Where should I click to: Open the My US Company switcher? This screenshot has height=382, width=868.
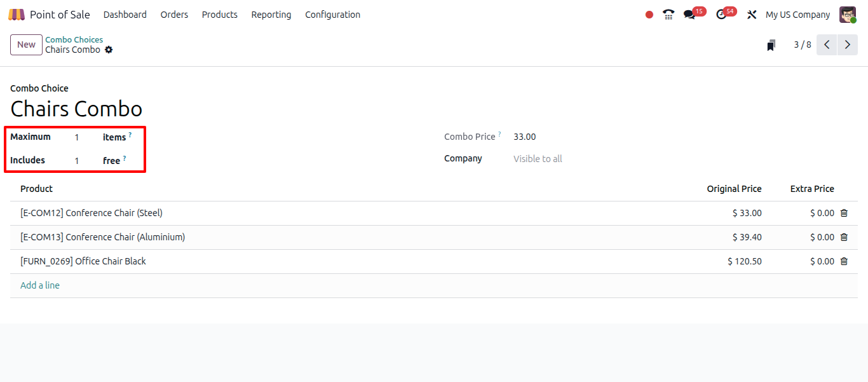(x=797, y=15)
